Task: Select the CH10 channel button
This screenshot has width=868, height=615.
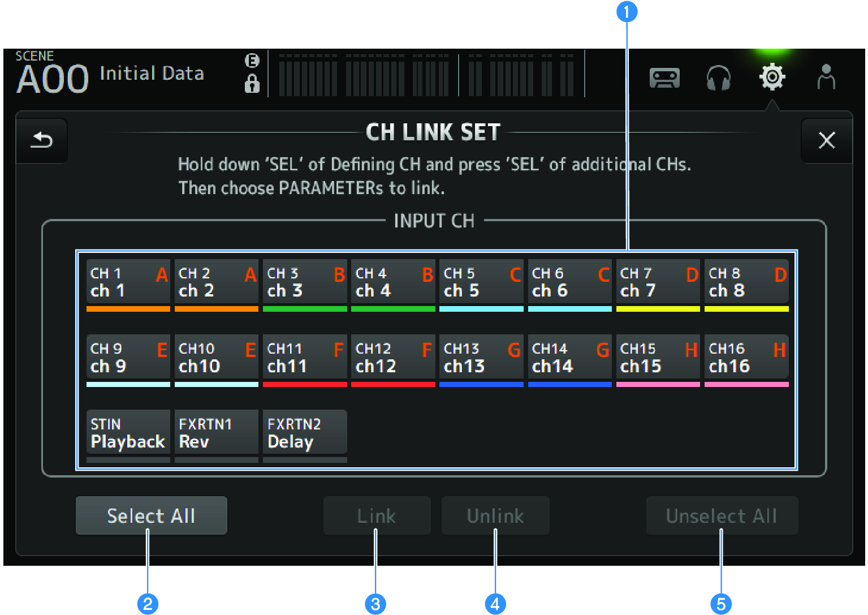Action: (x=216, y=358)
